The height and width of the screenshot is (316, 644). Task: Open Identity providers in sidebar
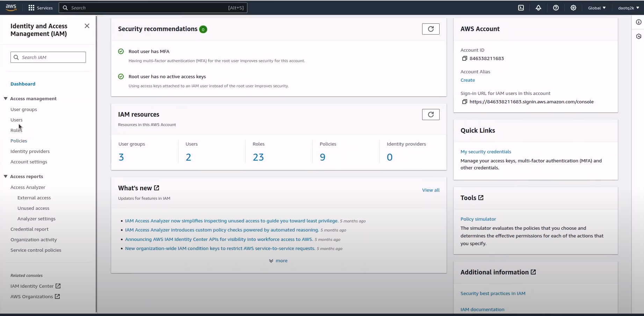tap(30, 151)
